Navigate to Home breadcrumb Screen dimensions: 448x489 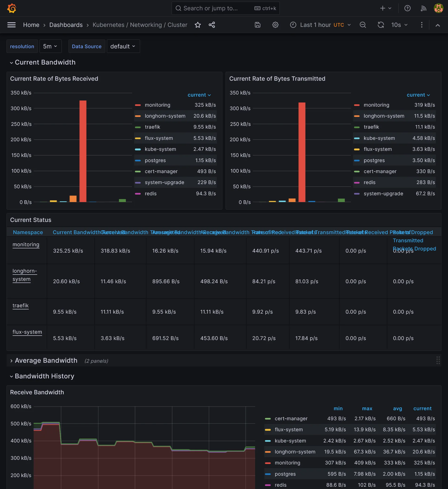point(31,25)
